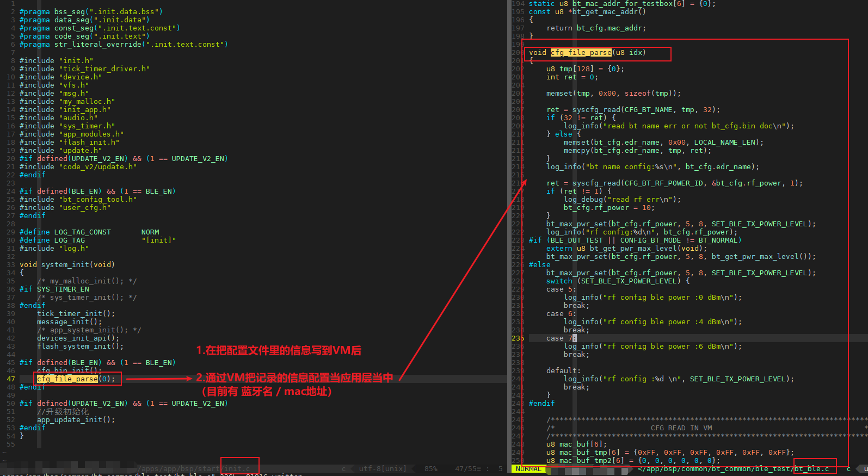Click the 'bt_cfg.rf_power = 10;' line

coord(609,207)
